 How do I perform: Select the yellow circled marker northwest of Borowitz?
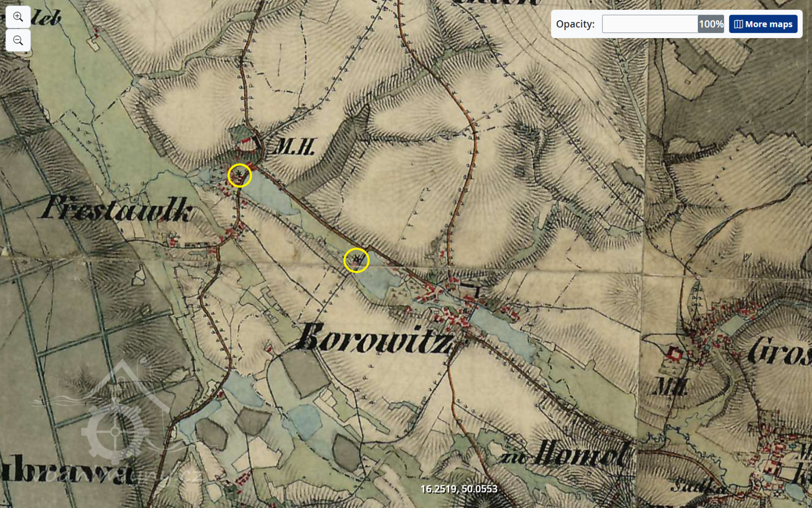pos(356,260)
